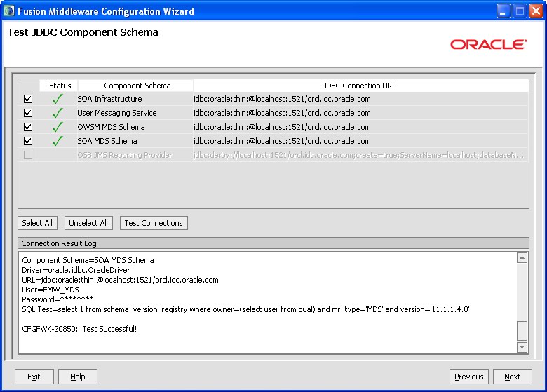Click the Connection Result Log header
The width and height of the screenshot is (547, 392).
[x=273, y=243]
